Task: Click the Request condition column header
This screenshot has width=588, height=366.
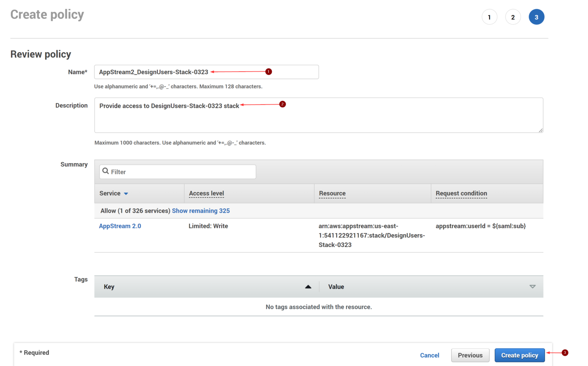Action: [461, 193]
